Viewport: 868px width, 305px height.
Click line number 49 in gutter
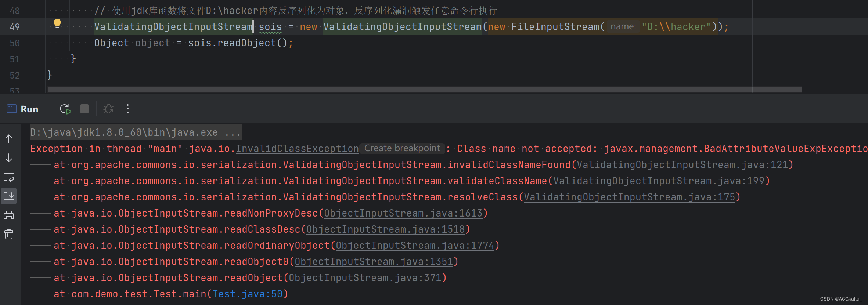(x=15, y=27)
